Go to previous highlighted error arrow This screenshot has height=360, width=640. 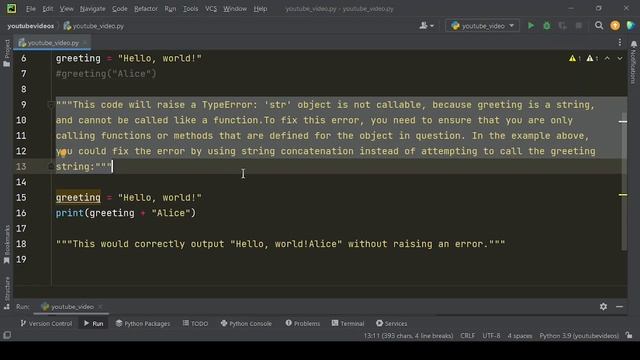[607, 59]
